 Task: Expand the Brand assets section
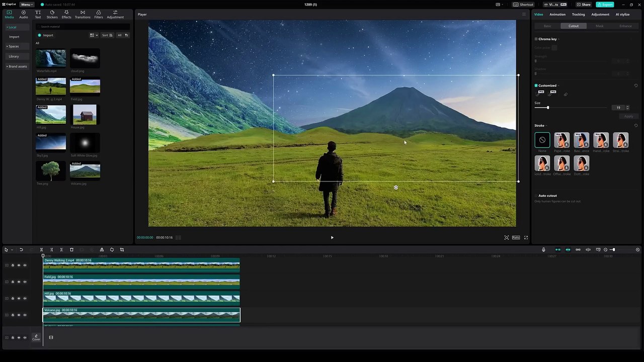17,66
